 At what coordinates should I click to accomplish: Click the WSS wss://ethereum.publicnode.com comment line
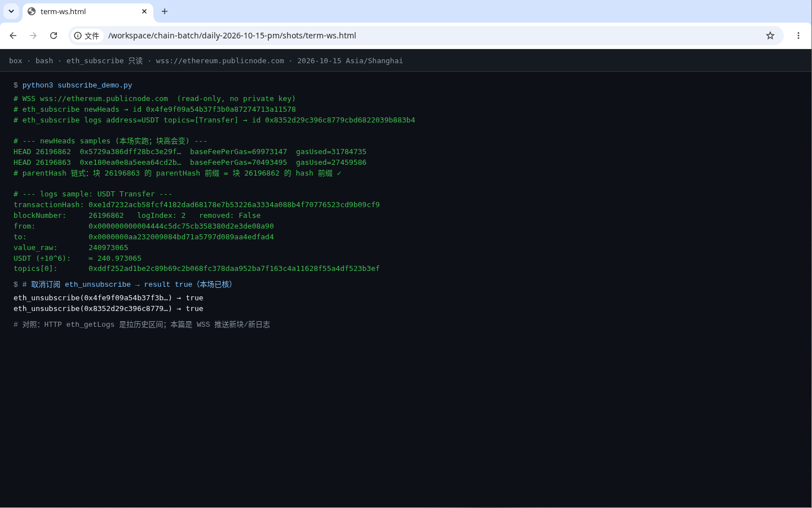[155, 99]
